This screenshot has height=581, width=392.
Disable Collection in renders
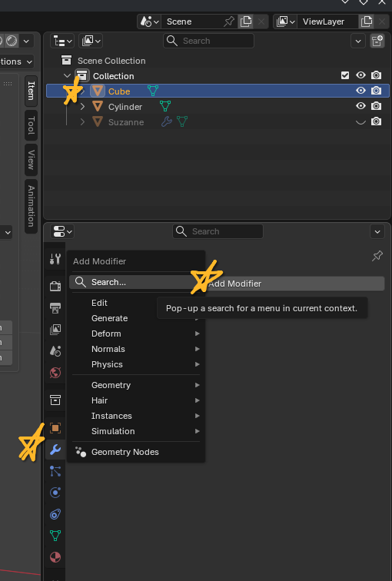376,75
